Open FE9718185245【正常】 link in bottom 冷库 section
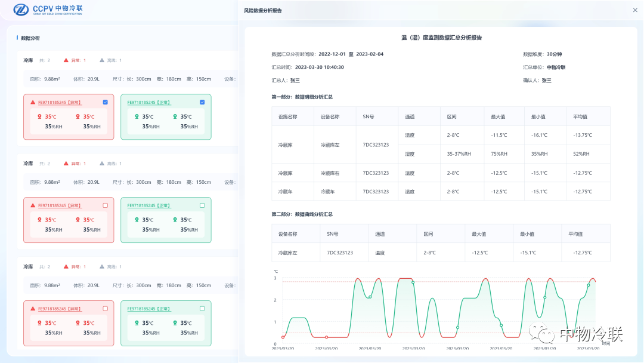The image size is (644, 363). 148,309
